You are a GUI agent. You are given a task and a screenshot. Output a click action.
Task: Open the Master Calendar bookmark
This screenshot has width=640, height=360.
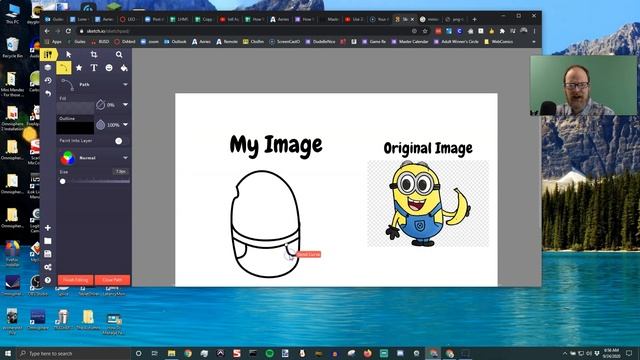[x=410, y=42]
